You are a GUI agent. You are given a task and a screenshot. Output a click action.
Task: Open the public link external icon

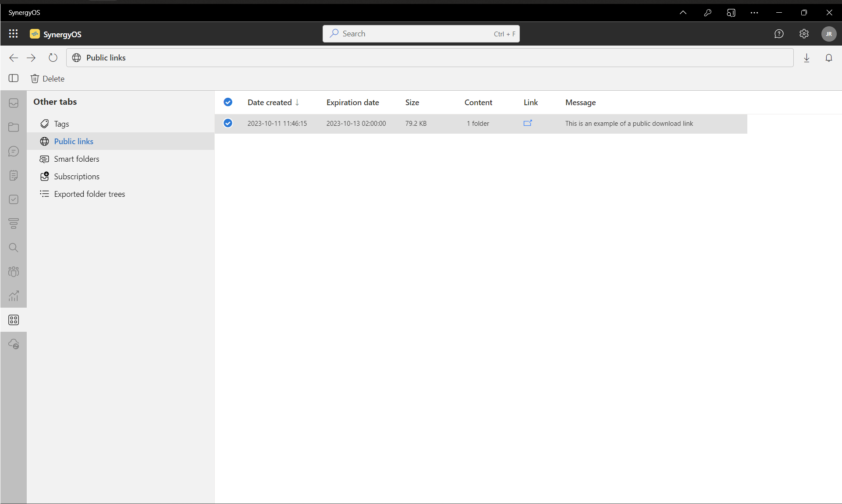coord(528,123)
